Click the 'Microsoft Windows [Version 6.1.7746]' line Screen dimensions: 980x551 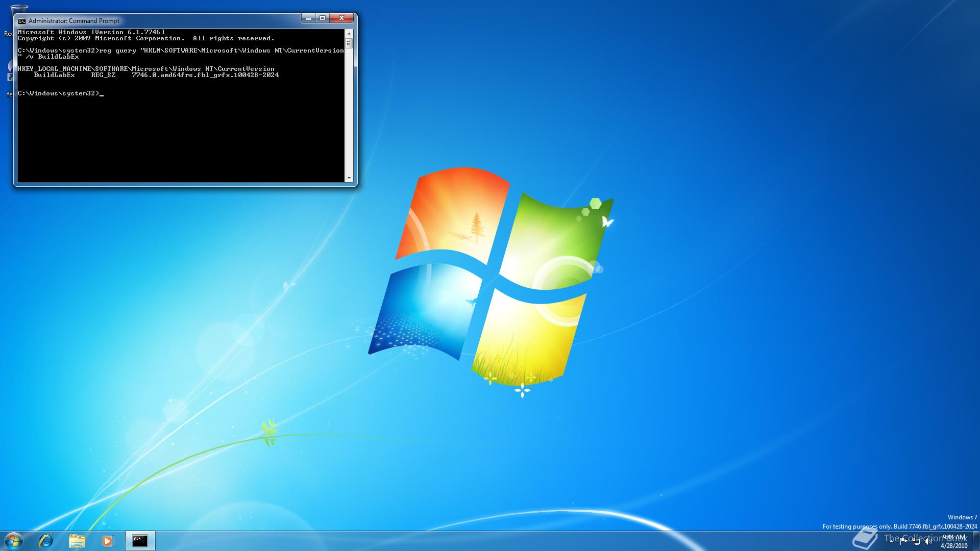91,32
